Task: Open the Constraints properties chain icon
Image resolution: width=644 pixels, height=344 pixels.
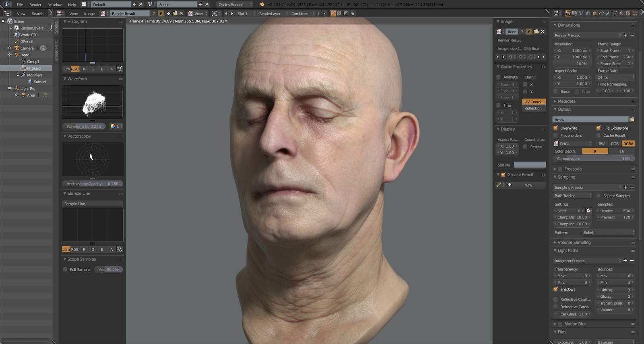Action: [601, 13]
